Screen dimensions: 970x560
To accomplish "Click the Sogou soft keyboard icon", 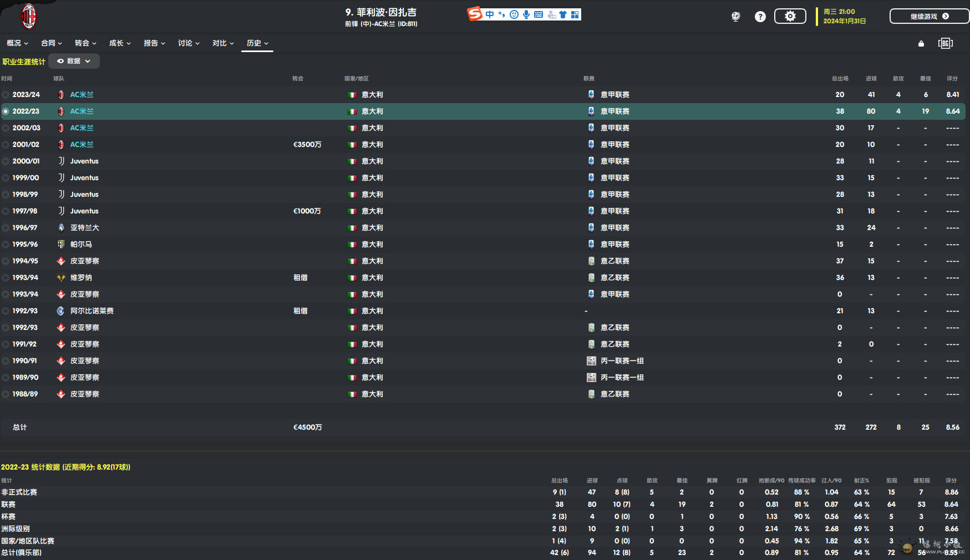I will click(539, 14).
